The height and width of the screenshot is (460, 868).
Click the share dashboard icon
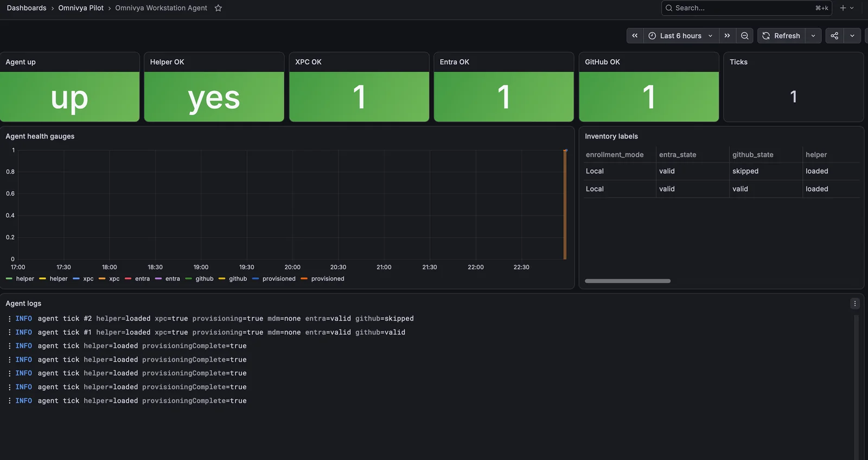click(834, 36)
